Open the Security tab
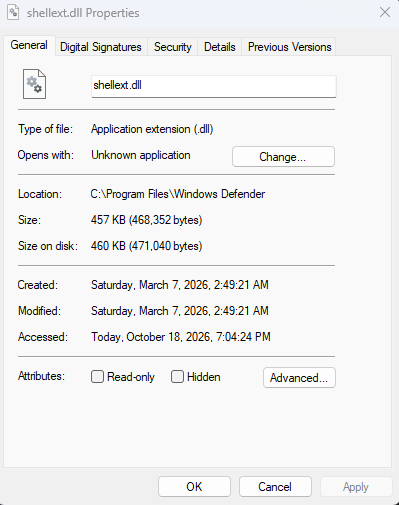The image size is (399, 505). [x=173, y=47]
